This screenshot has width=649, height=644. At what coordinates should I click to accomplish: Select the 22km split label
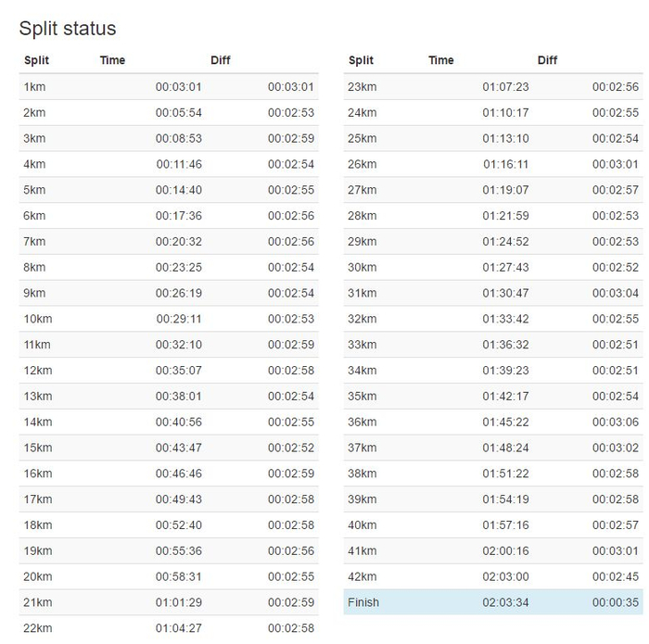37,628
